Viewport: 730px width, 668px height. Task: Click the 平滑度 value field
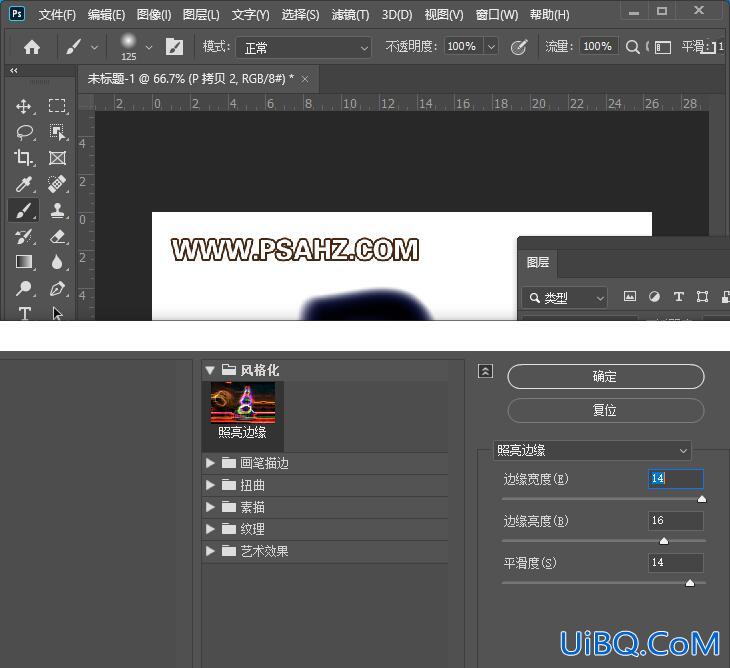[x=675, y=562]
